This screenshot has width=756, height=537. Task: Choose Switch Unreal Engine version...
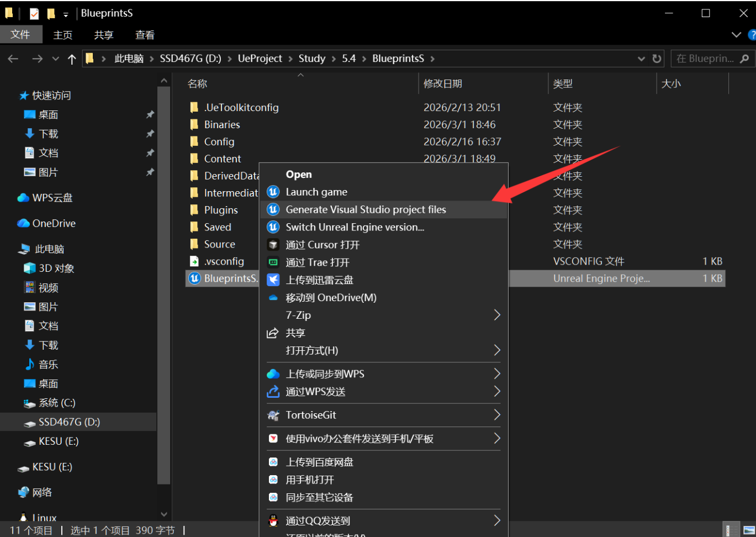[x=384, y=228]
